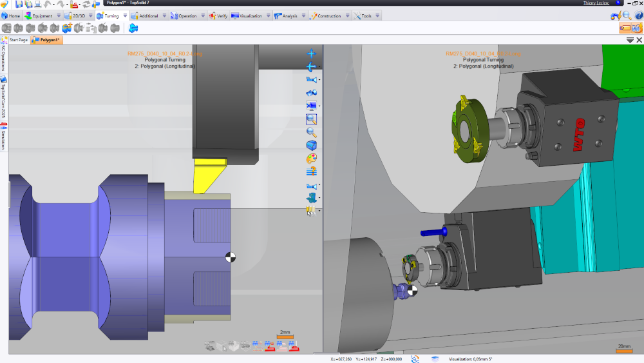
Task: Open the vertical Simulation side panel
Action: [3, 138]
